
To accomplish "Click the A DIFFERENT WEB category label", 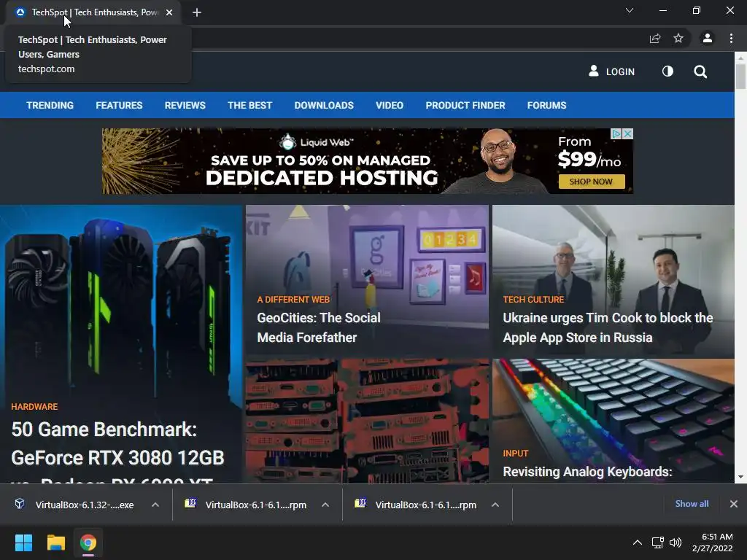I will pyautogui.click(x=293, y=300).
